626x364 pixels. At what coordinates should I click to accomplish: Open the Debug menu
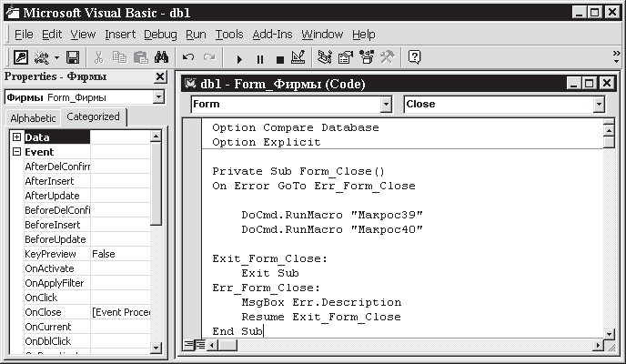[x=160, y=35]
